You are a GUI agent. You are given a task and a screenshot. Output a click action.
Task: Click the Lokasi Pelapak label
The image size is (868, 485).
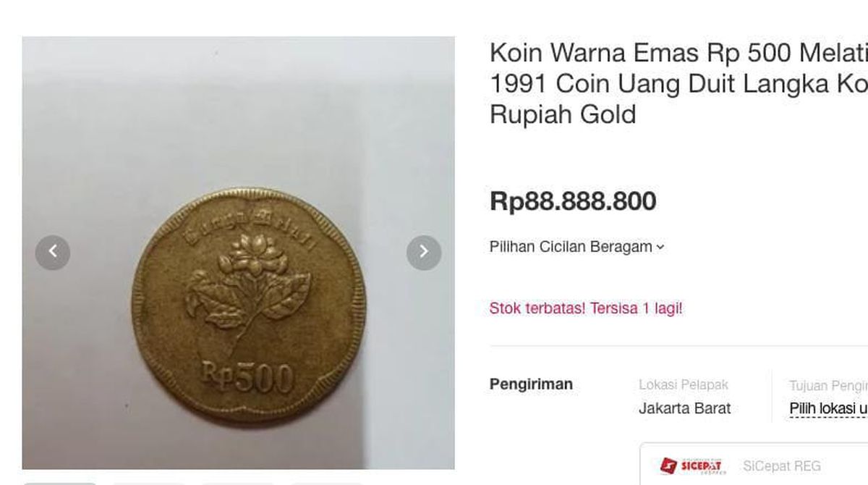pyautogui.click(x=684, y=385)
